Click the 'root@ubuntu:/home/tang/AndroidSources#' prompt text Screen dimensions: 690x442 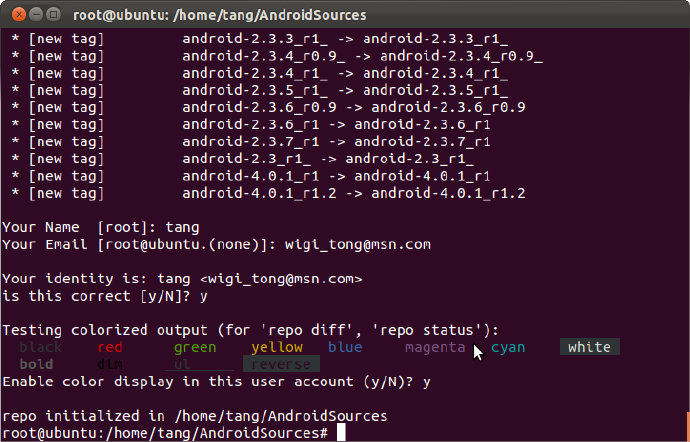coord(165,434)
